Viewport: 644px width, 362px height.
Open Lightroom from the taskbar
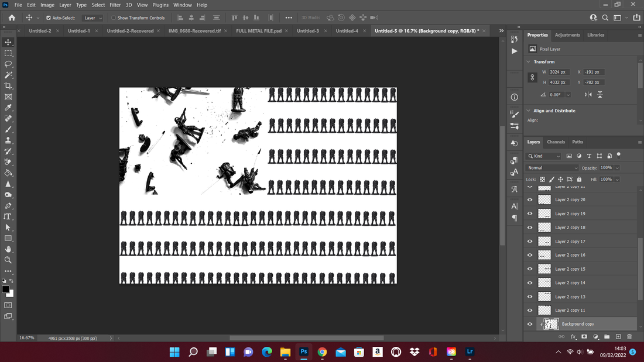click(x=470, y=351)
